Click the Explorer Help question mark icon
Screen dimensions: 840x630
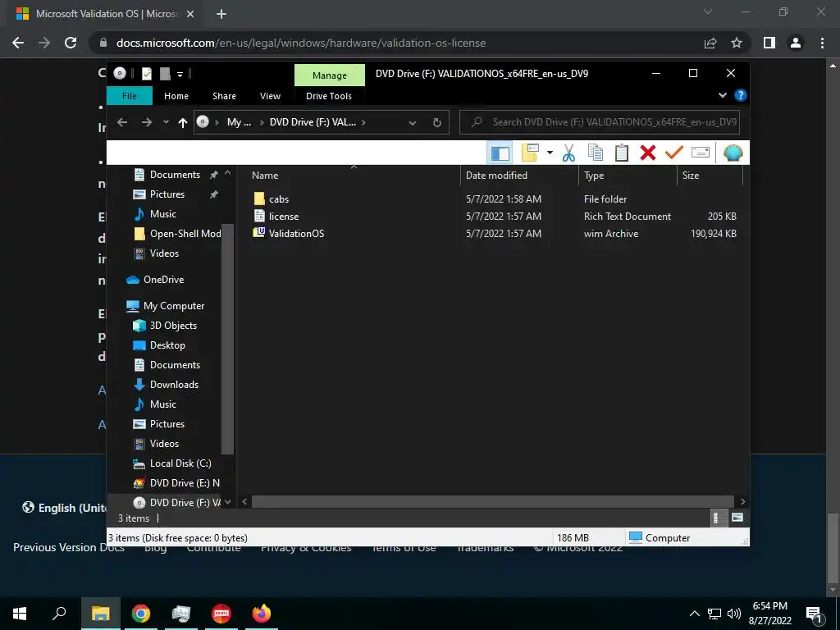coord(741,95)
